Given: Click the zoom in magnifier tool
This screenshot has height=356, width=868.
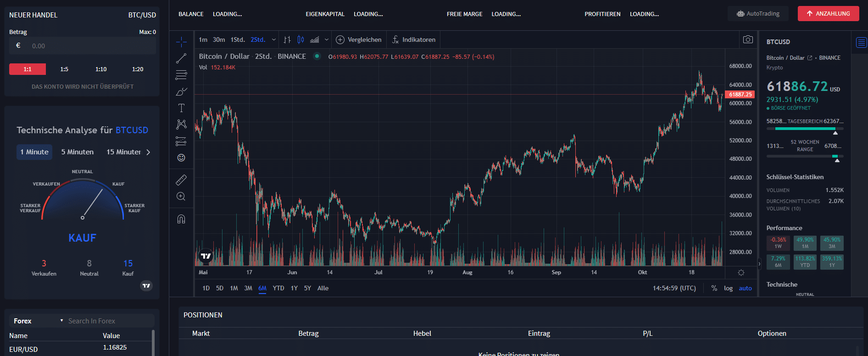Looking at the screenshot, I should tap(181, 197).
